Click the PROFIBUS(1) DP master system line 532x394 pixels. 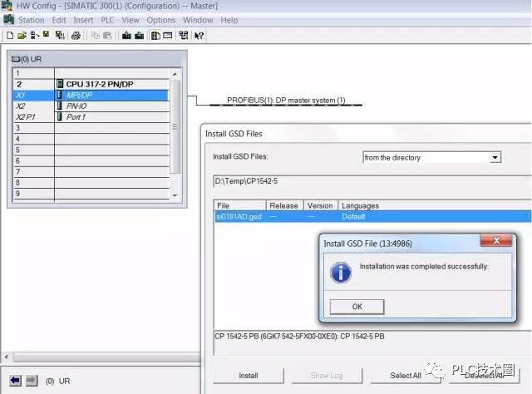point(286,105)
